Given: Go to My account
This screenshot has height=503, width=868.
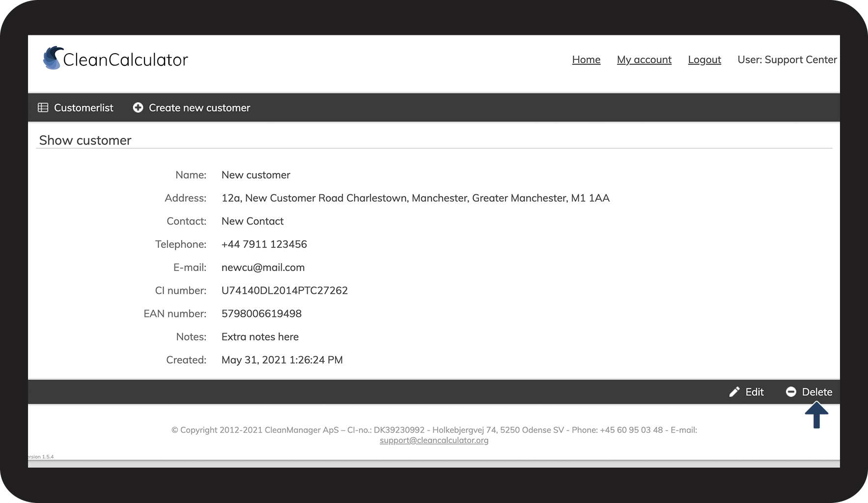Looking at the screenshot, I should [x=644, y=59].
